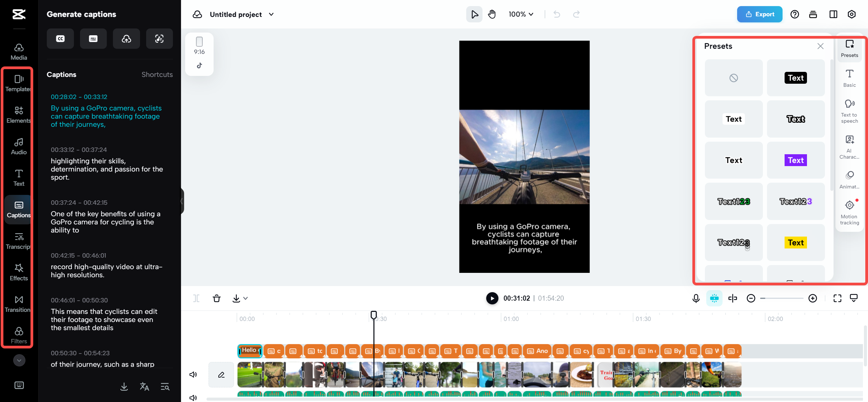This screenshot has height=402, width=868.
Task: Switch to the Shortcuts tab
Action: click(x=157, y=75)
